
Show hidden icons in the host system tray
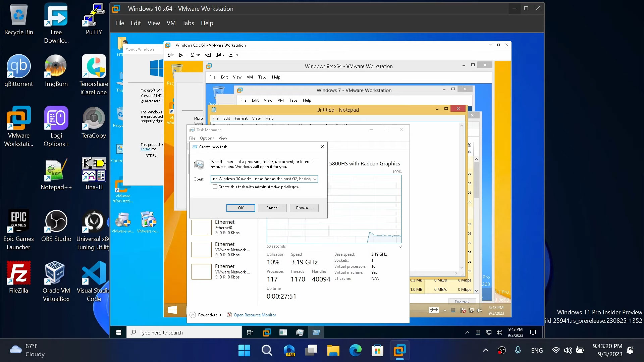pos(485,351)
